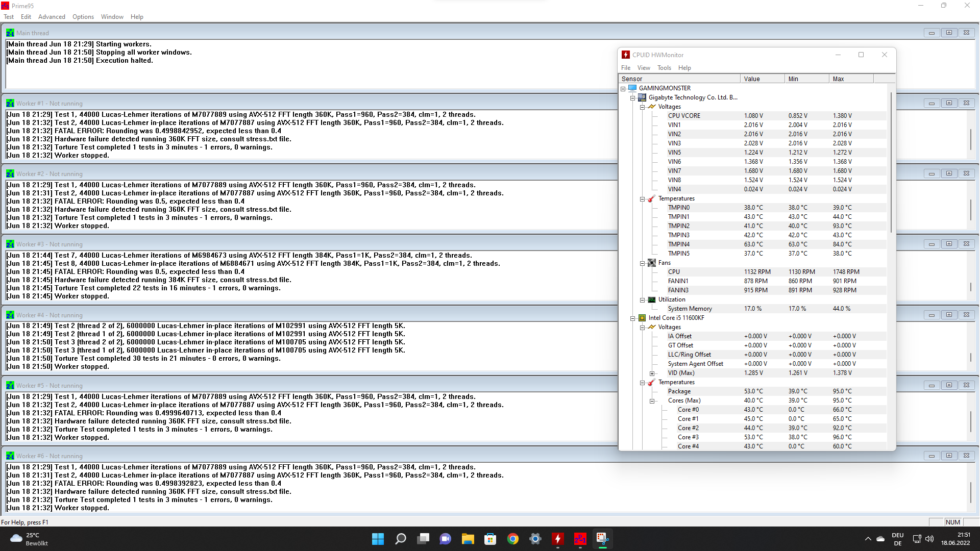The image size is (980, 551).
Task: Expand the VID (Max) entry
Action: [x=652, y=373]
